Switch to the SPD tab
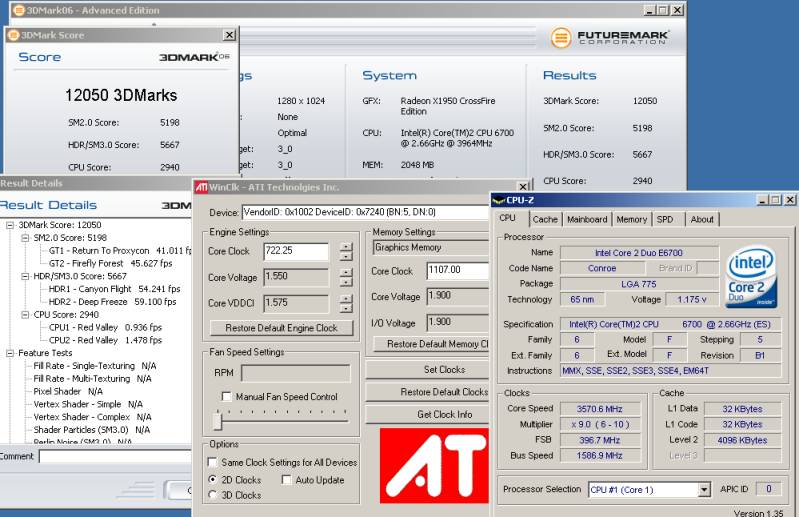The width and height of the screenshot is (799, 517). coord(665,220)
